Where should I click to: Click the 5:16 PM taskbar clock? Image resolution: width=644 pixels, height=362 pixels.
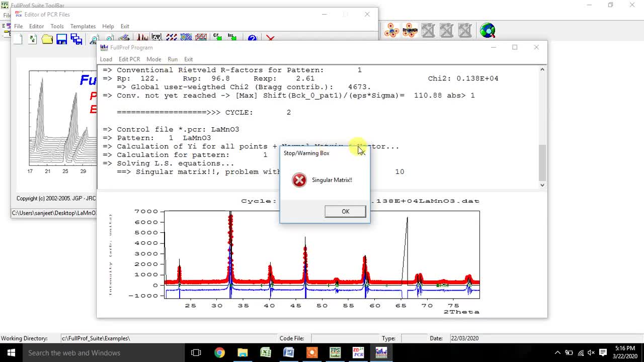[x=625, y=348]
